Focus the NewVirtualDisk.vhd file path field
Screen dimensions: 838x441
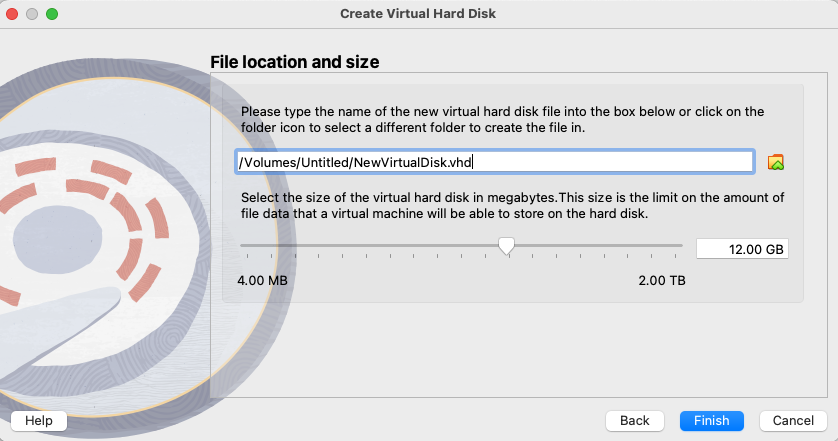point(494,162)
